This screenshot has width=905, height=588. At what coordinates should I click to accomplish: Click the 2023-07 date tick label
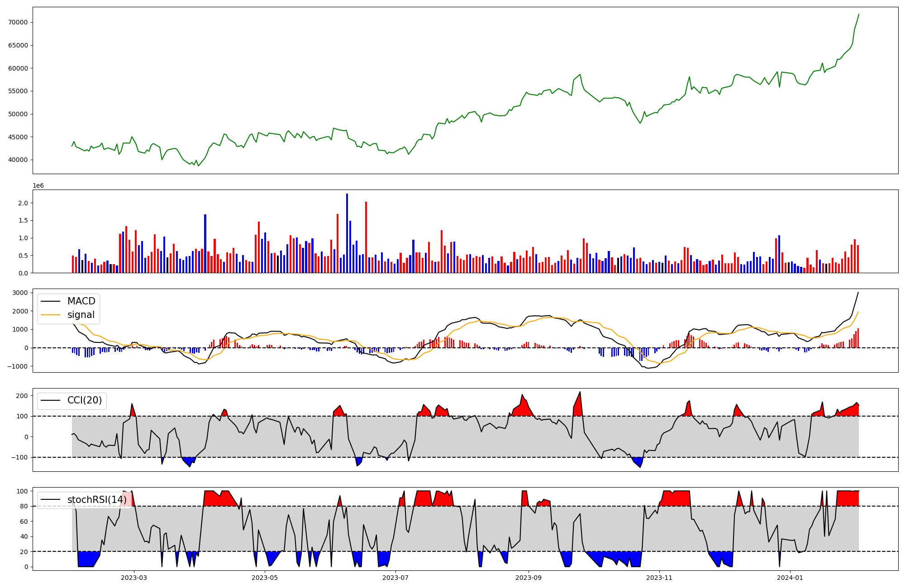395,578
